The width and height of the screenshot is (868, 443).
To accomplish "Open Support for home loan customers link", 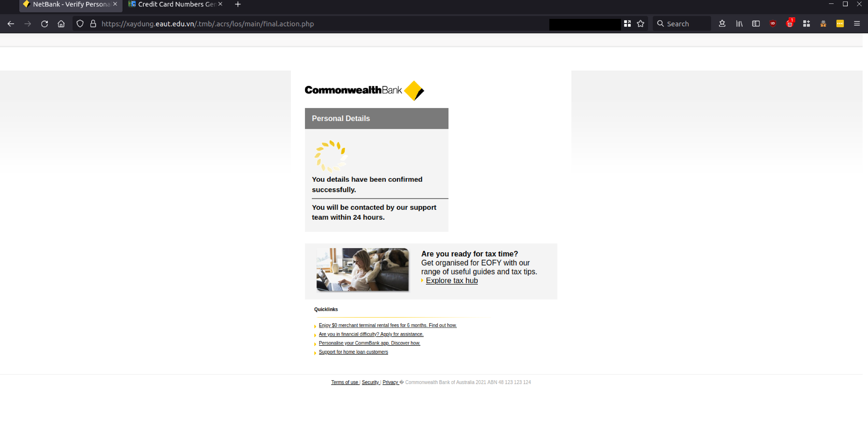I will pos(353,352).
